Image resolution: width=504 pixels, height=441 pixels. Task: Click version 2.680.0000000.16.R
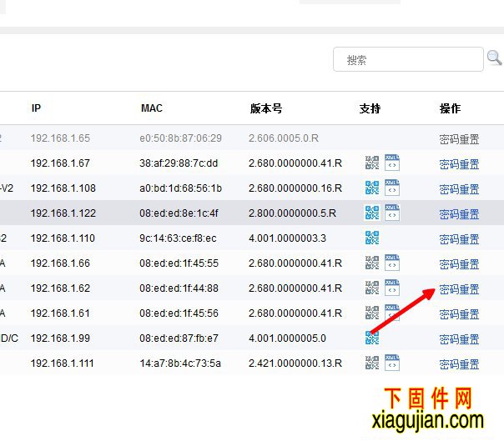[x=295, y=188]
